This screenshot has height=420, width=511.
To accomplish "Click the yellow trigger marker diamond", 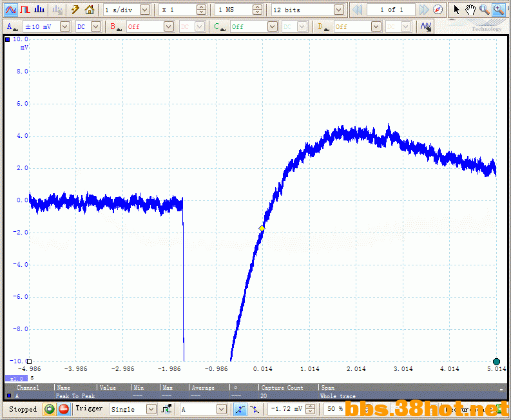I will 262,229.
